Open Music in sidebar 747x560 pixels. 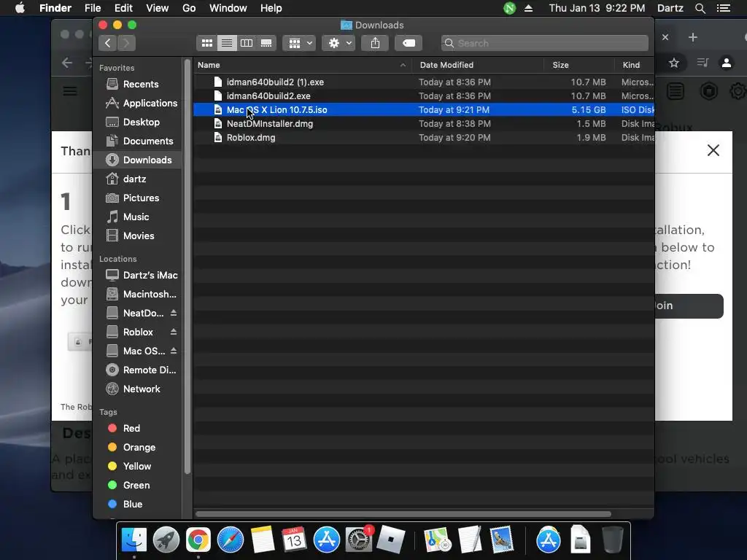tap(137, 217)
